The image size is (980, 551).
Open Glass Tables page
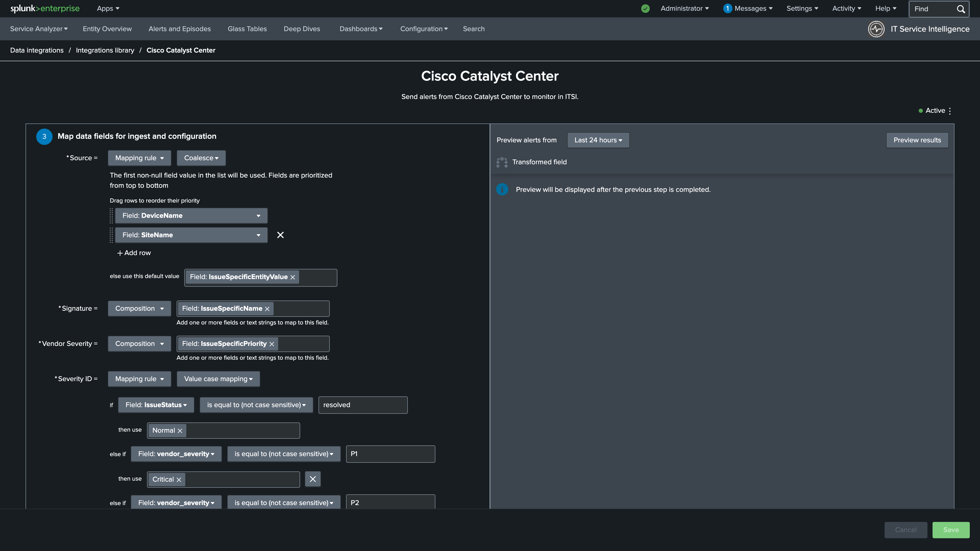(x=247, y=29)
